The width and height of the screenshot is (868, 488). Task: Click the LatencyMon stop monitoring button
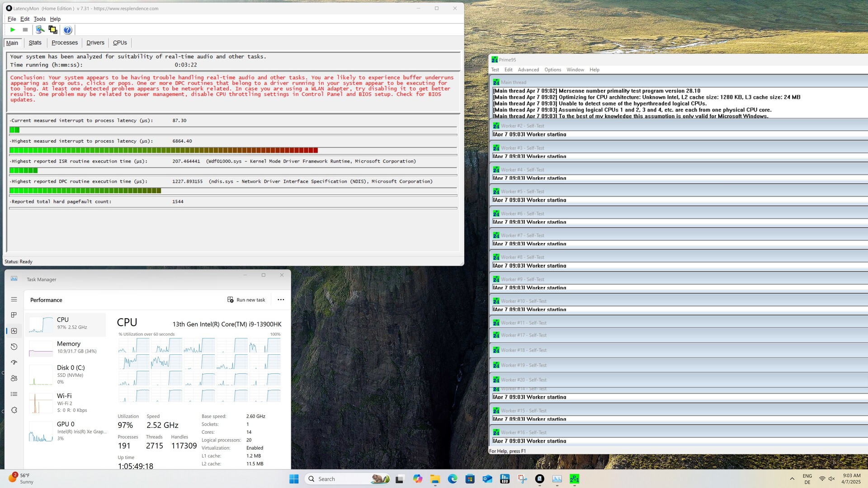(25, 30)
